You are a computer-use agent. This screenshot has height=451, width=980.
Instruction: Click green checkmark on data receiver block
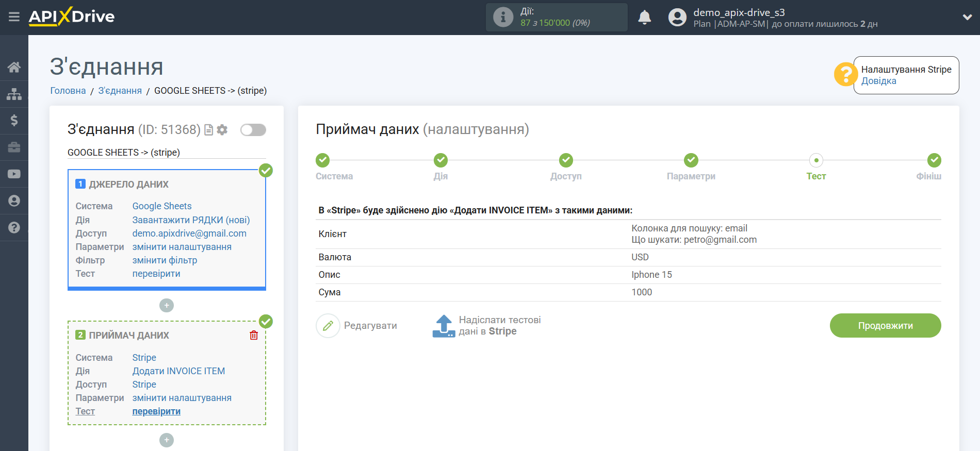pyautogui.click(x=266, y=321)
